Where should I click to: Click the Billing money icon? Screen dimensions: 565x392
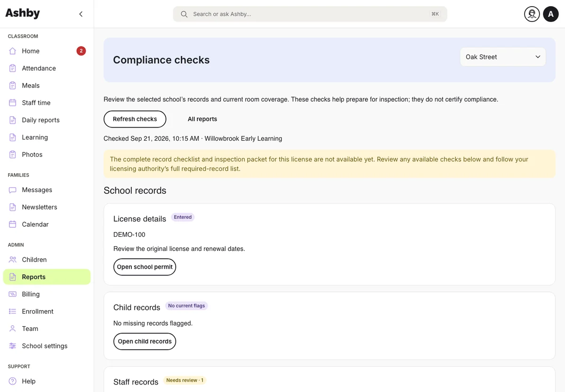(x=13, y=294)
